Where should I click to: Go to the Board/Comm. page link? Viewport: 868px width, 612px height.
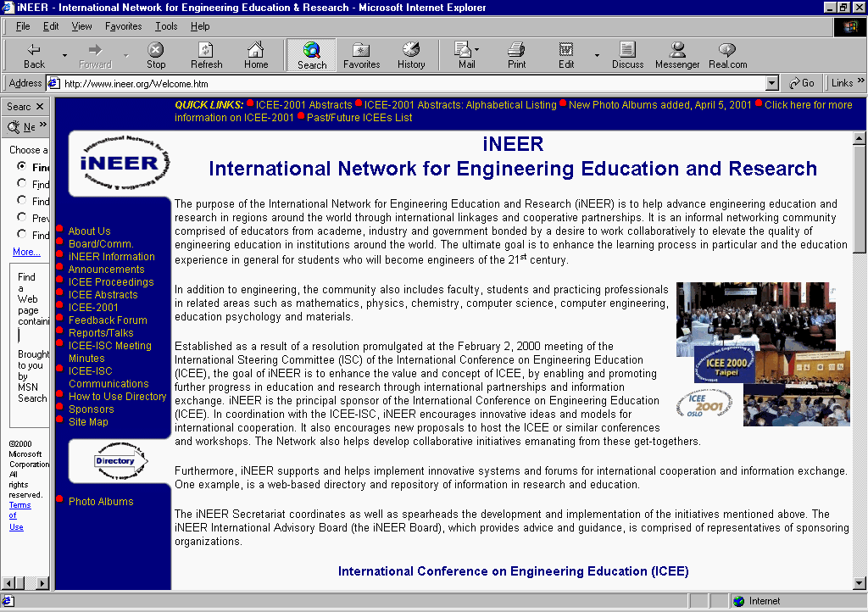coord(101,244)
